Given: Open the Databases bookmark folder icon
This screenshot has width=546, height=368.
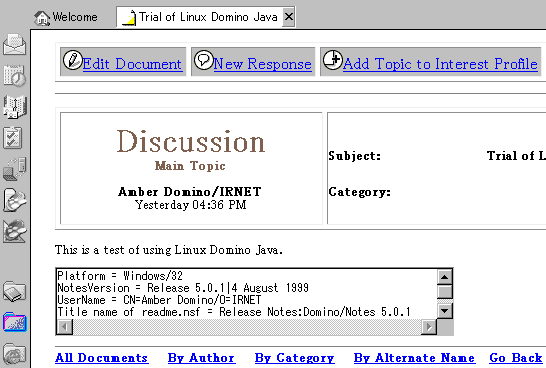Looking at the screenshot, I should pyautogui.click(x=14, y=322).
